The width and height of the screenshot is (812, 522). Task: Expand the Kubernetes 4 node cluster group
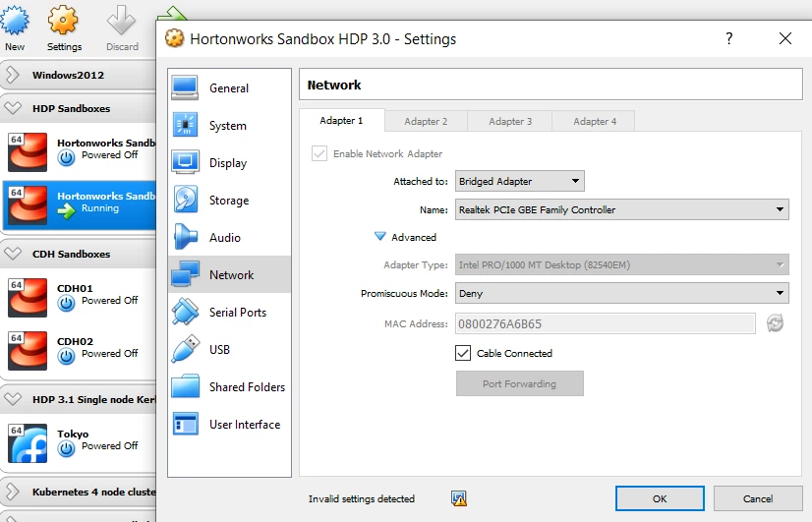[13, 492]
